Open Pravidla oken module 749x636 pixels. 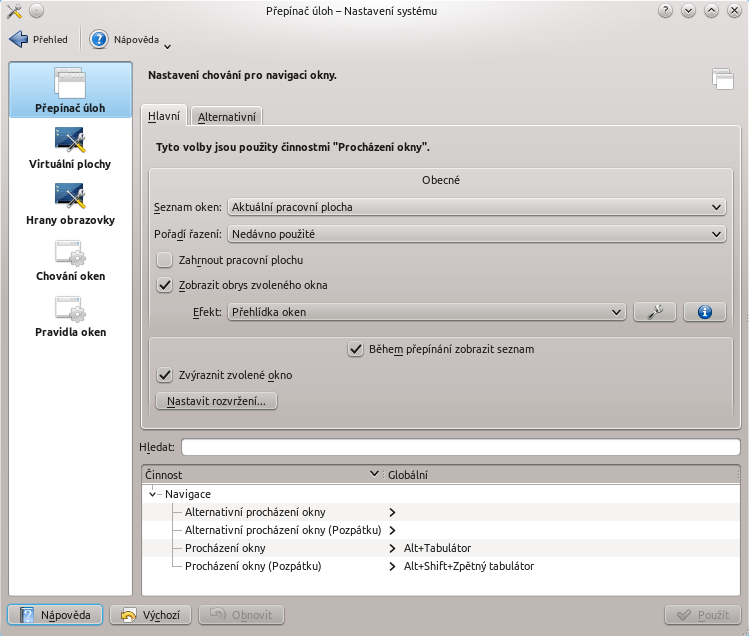(70, 315)
